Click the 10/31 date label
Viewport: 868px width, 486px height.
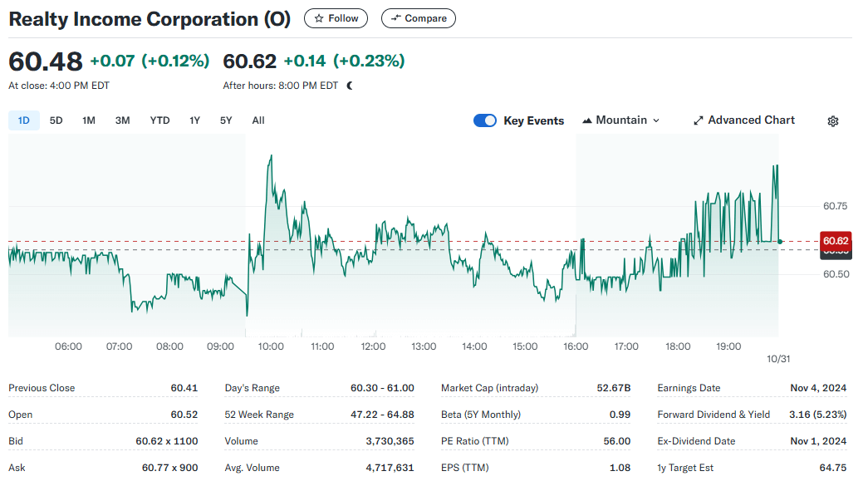coord(778,359)
